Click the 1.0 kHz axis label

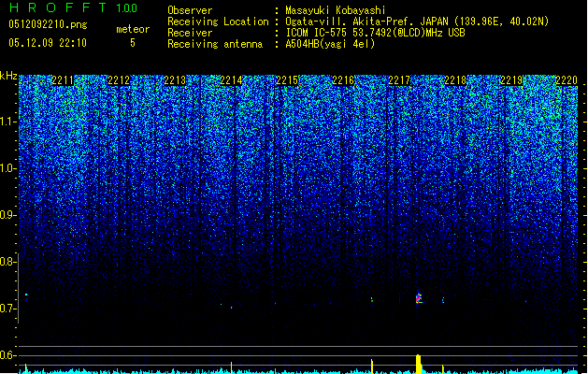tap(7, 168)
